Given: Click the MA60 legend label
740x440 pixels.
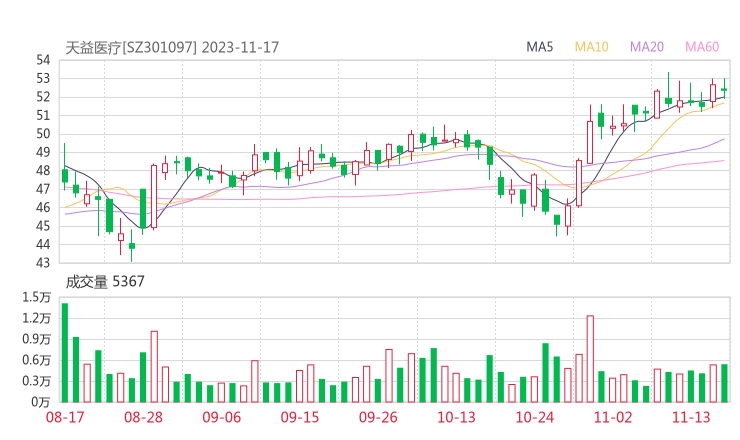Looking at the screenshot, I should [x=702, y=47].
